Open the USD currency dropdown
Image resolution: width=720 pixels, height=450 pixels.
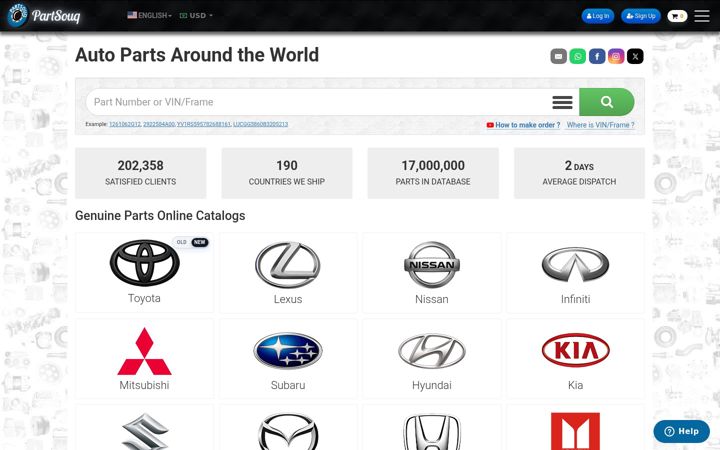click(196, 15)
